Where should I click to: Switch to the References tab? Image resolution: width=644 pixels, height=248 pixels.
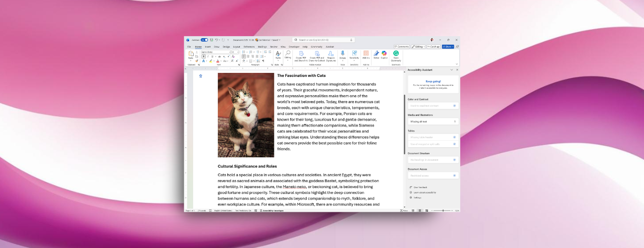(249, 47)
